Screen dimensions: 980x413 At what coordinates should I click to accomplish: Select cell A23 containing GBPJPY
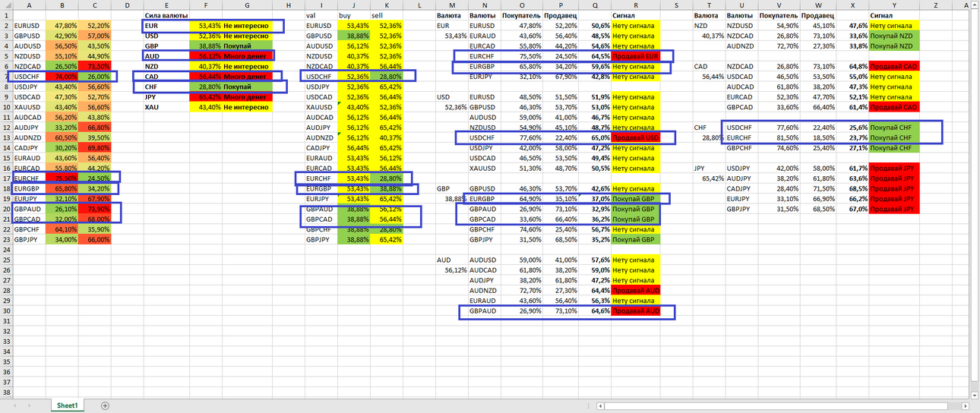[29, 240]
